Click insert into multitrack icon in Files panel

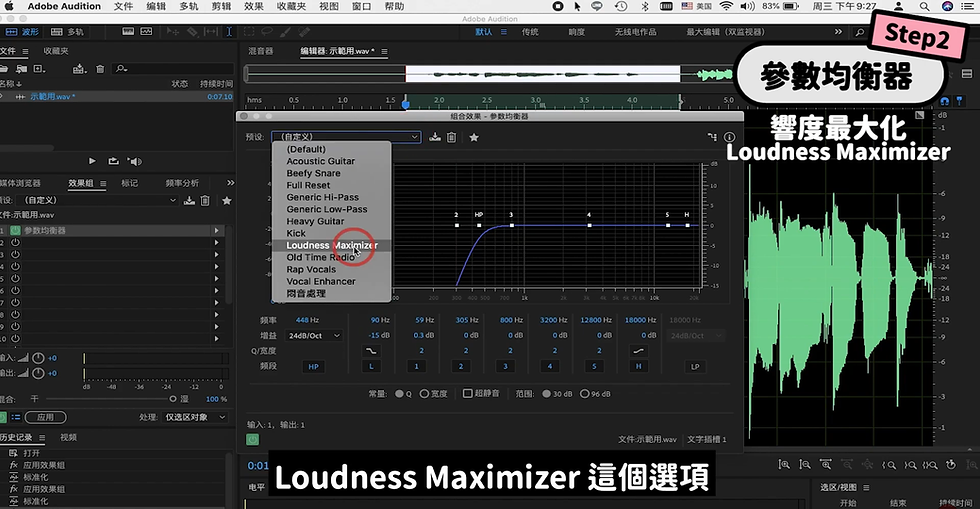click(x=79, y=69)
